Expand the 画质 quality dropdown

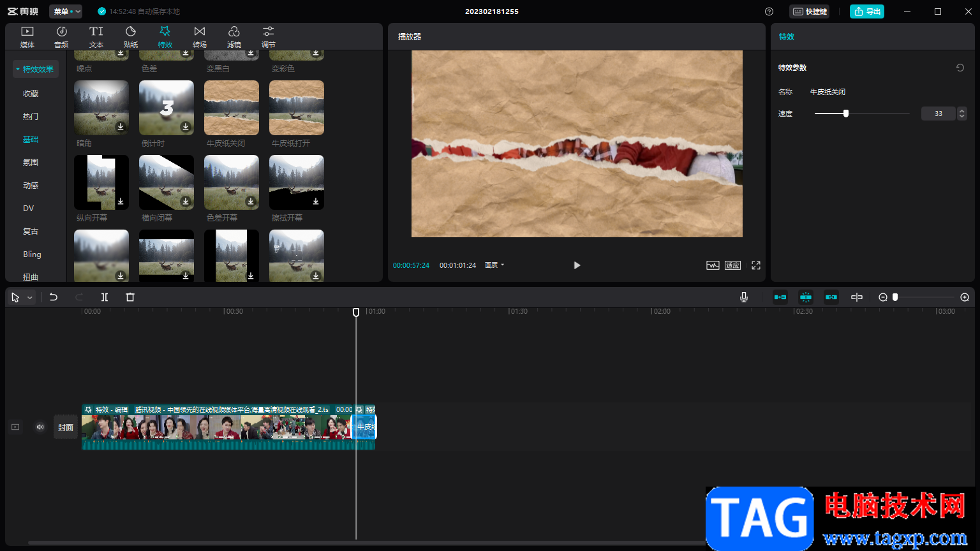pyautogui.click(x=494, y=265)
